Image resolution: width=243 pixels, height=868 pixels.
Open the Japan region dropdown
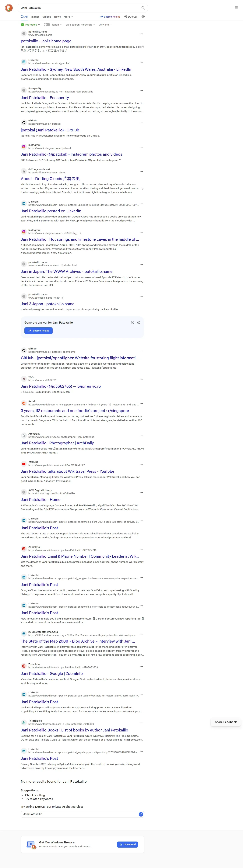tap(57, 25)
